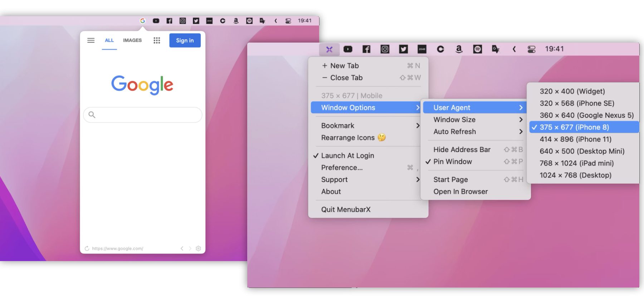Screen dimensions: 644x304
Task: Open the Google hamburger menu
Action: [x=91, y=40]
